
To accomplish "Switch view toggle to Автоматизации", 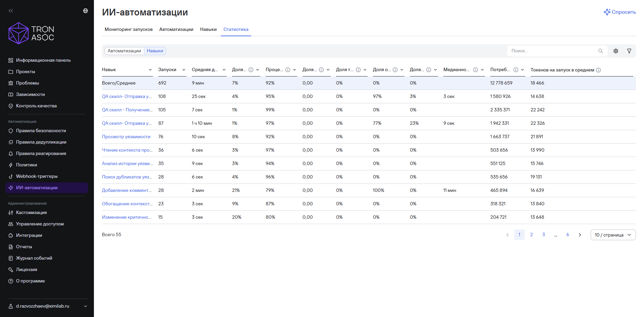I will coord(124,51).
